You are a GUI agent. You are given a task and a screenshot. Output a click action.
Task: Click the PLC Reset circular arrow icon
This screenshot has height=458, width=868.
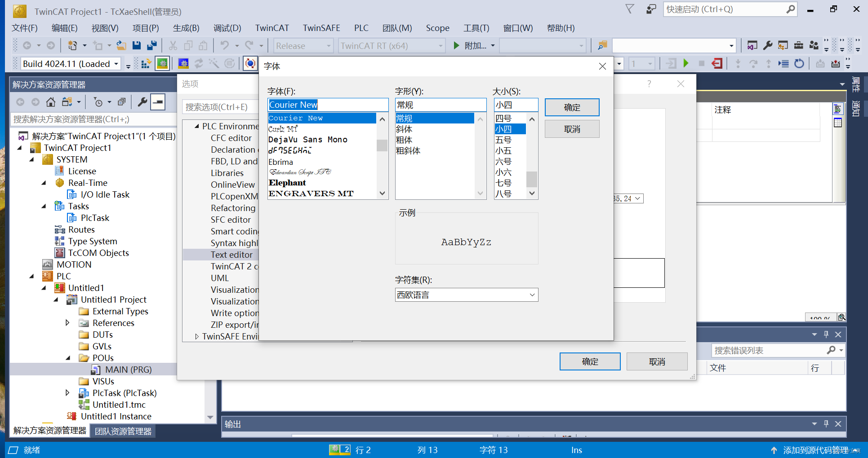[799, 64]
